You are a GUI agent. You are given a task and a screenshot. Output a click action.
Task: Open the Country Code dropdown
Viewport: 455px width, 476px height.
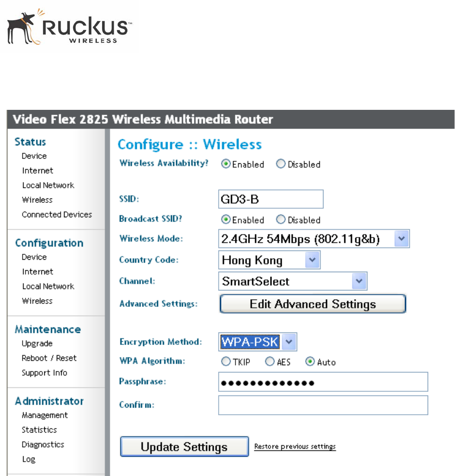(269, 260)
